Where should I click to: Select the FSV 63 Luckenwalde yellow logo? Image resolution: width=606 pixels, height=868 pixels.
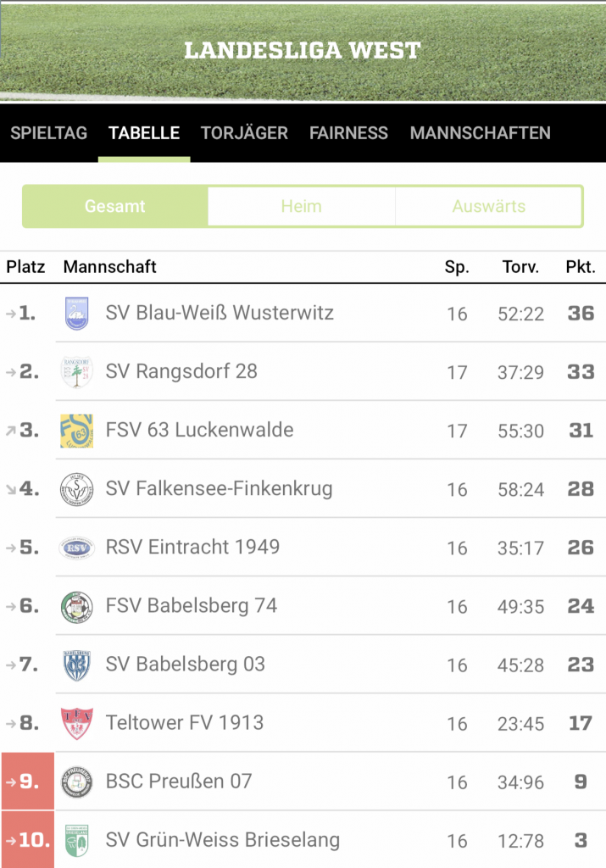coord(76,431)
